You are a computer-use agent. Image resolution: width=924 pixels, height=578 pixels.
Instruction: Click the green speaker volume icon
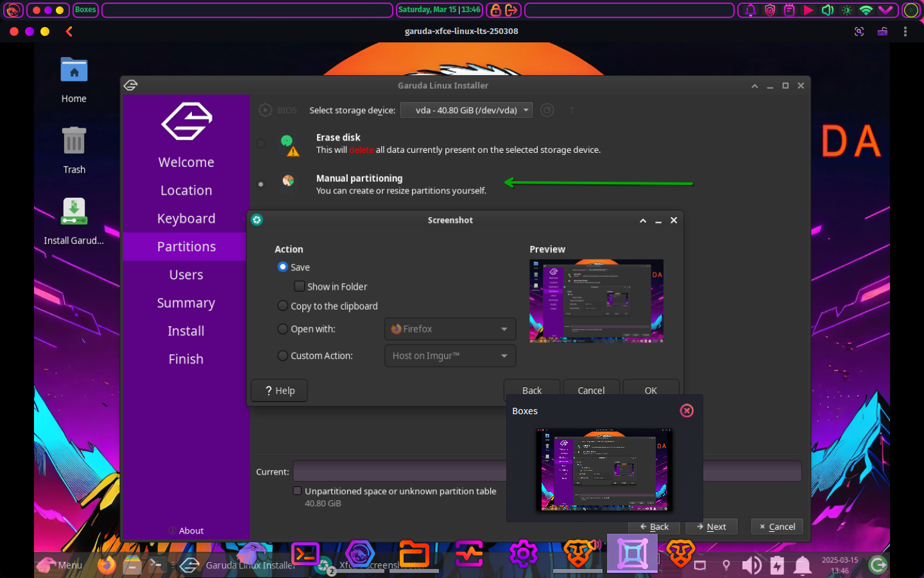tap(828, 10)
